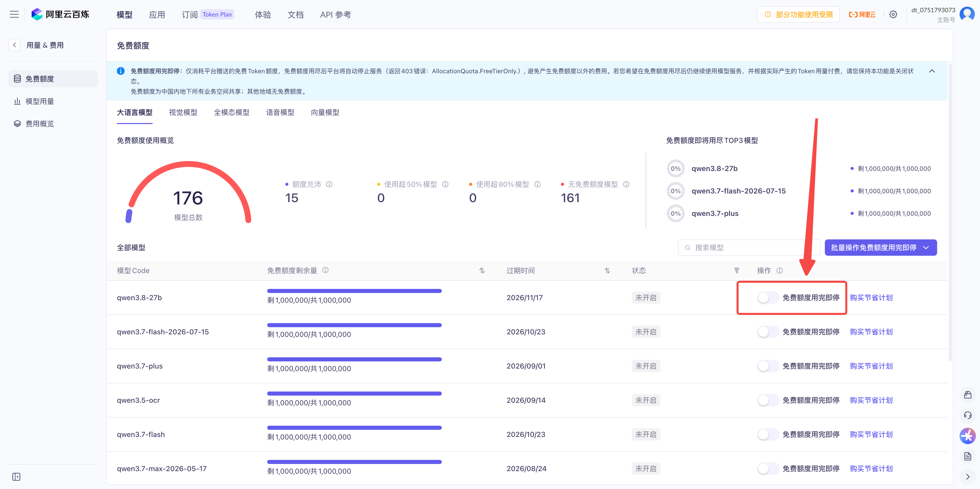Click info icon beside 使用超50%模型
Screen dimensions: 980x489
point(445,184)
